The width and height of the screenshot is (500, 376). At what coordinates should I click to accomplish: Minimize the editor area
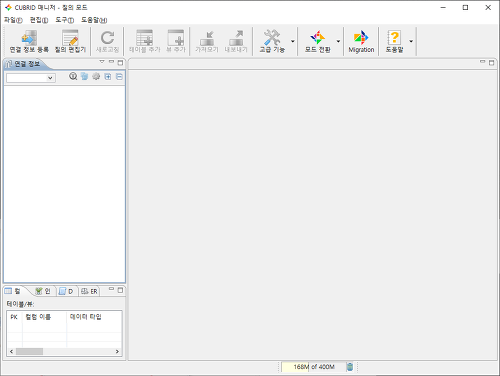tap(482, 62)
